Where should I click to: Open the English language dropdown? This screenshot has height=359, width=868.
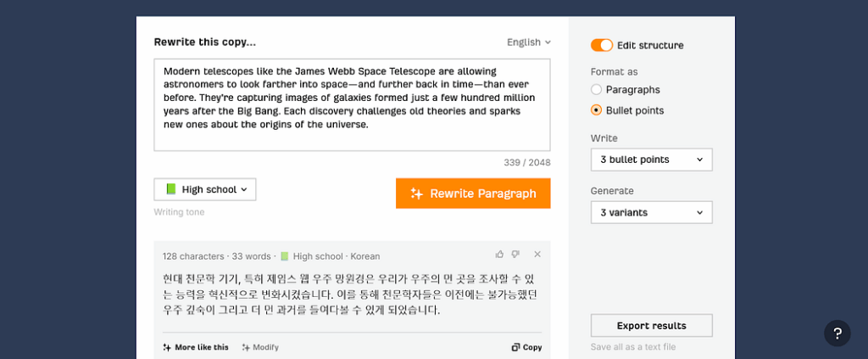(x=529, y=42)
